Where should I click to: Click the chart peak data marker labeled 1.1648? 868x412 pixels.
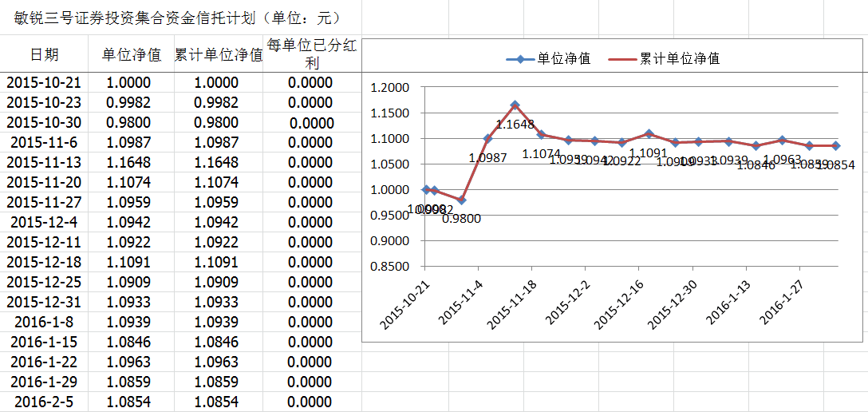pos(515,105)
